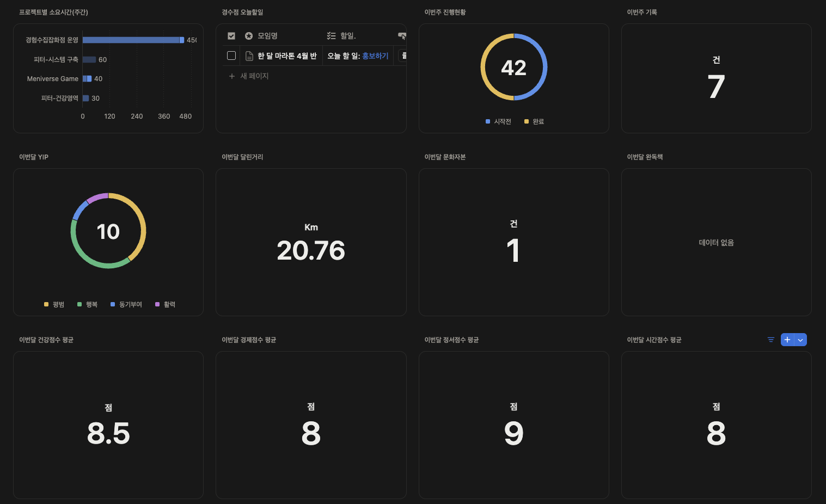Screen dimensions: 826x504
Task: Click the number 1 in 이번달 문화자본
Action: point(513,251)
